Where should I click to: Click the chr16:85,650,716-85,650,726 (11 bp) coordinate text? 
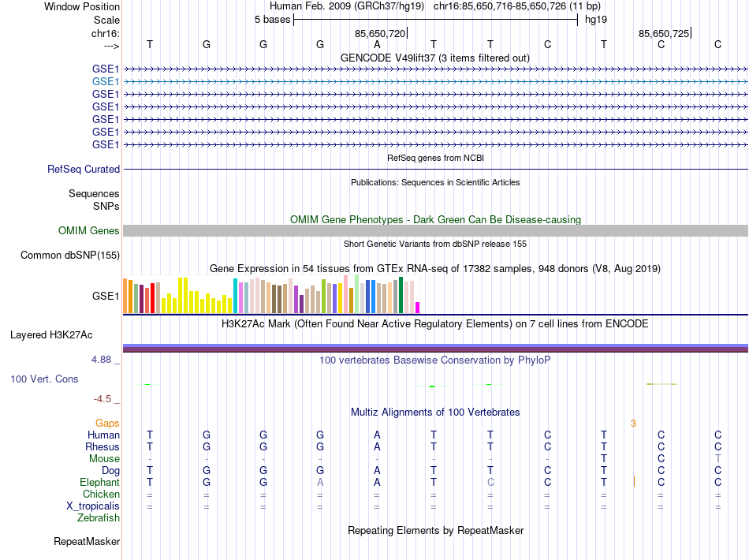(517, 6)
